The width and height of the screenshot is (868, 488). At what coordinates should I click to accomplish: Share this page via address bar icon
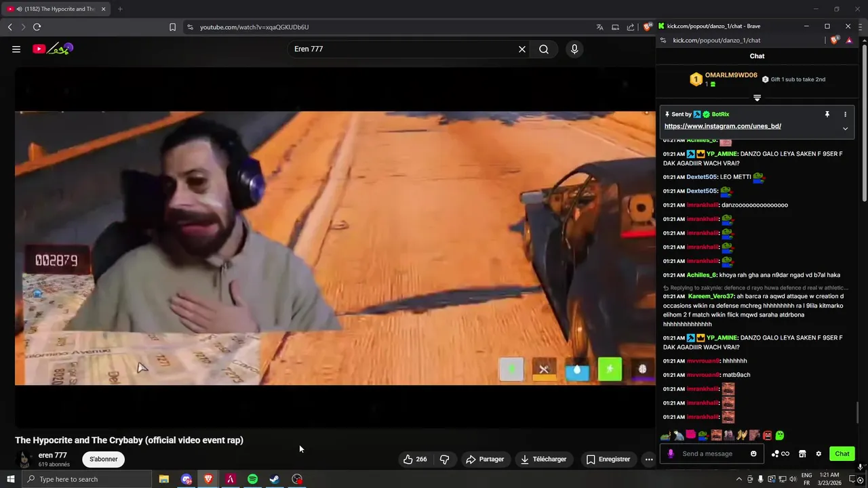pos(631,27)
